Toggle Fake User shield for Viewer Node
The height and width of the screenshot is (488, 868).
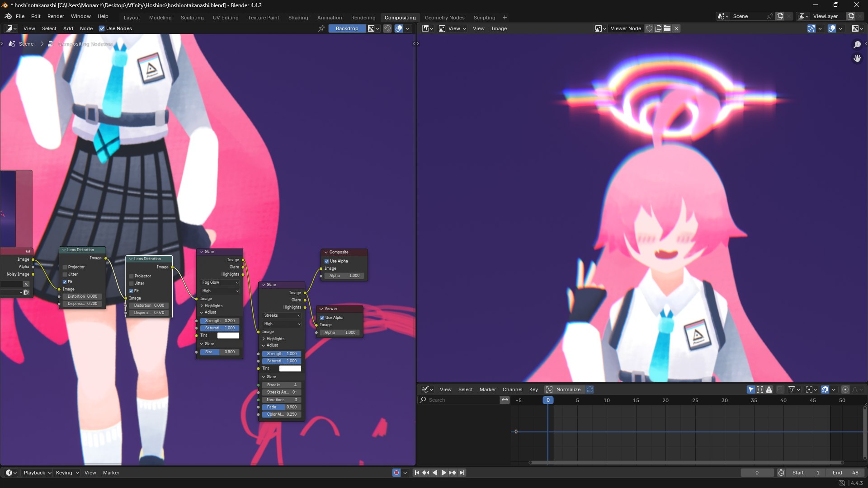(650, 28)
